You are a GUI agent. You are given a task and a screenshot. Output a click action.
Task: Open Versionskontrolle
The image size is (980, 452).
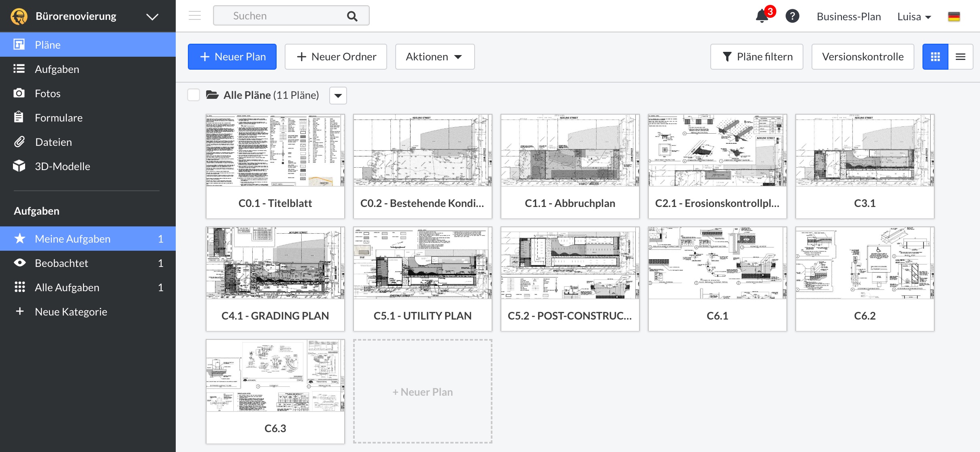(x=863, y=57)
